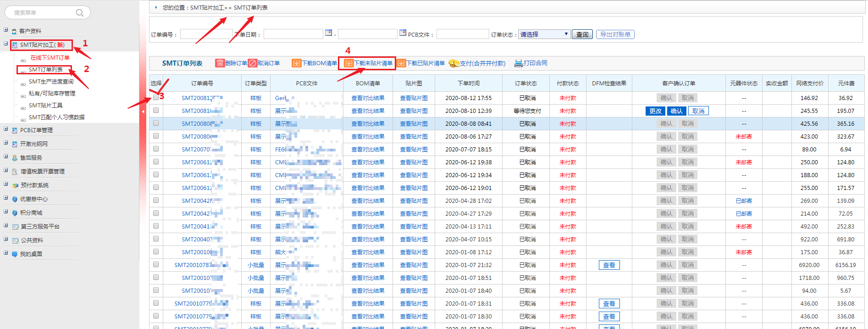Viewport: 868px width, 329px height.
Task: Click the 打印合同 printer icon
Action: 519,63
